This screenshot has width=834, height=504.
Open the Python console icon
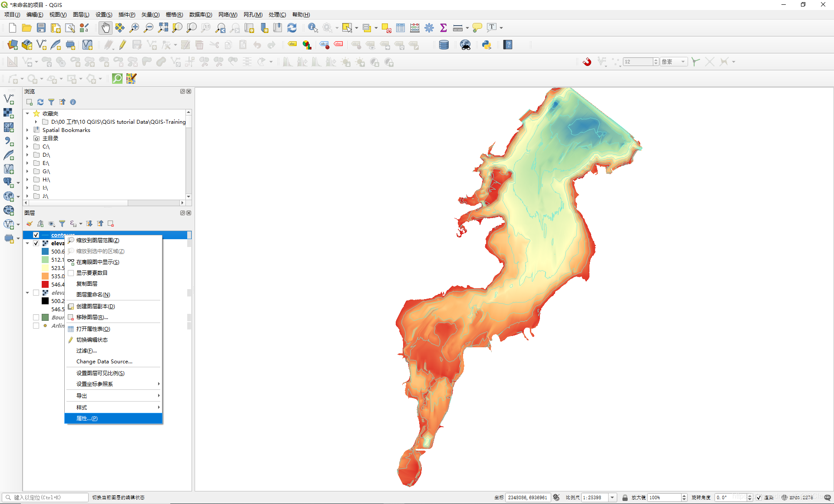tap(486, 45)
